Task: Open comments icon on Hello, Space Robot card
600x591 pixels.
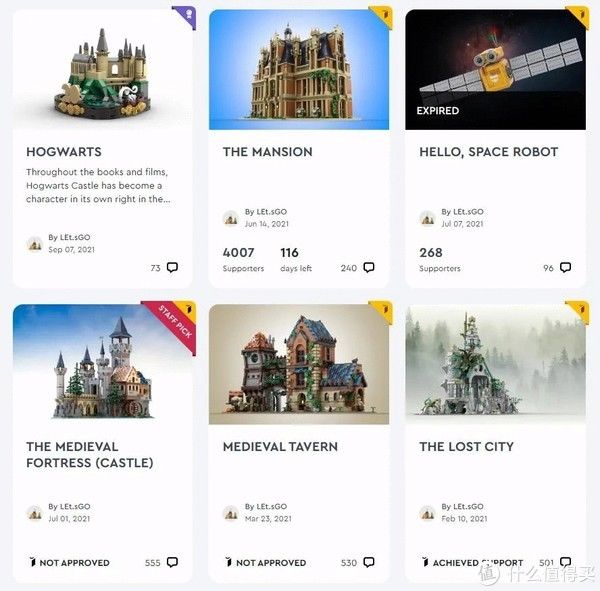Action: click(565, 267)
